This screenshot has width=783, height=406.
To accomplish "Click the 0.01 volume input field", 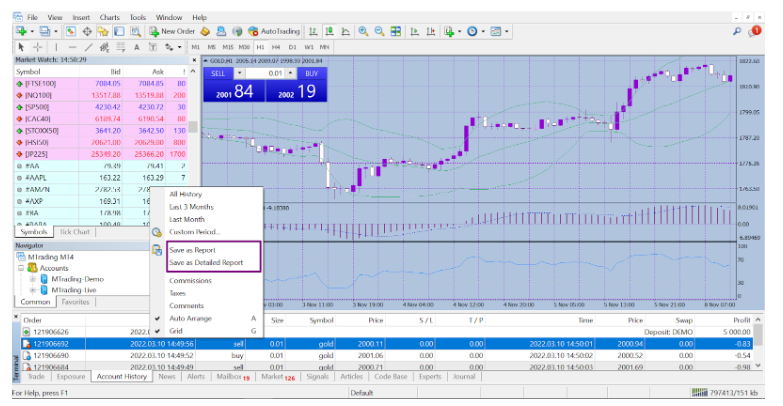I will 265,73.
